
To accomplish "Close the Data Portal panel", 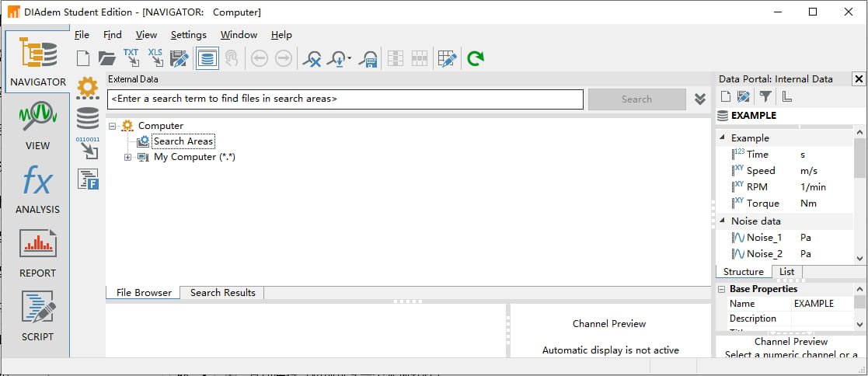I will [x=859, y=79].
